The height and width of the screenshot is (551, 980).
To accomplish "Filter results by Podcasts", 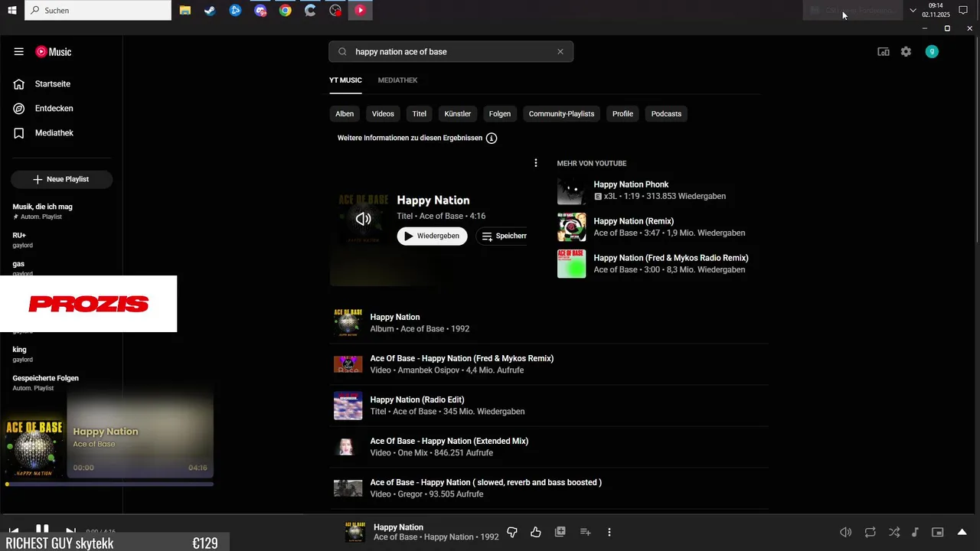I will coord(666,114).
